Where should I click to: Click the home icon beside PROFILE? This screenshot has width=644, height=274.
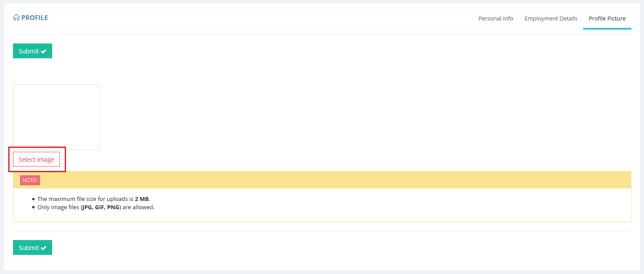coord(17,18)
